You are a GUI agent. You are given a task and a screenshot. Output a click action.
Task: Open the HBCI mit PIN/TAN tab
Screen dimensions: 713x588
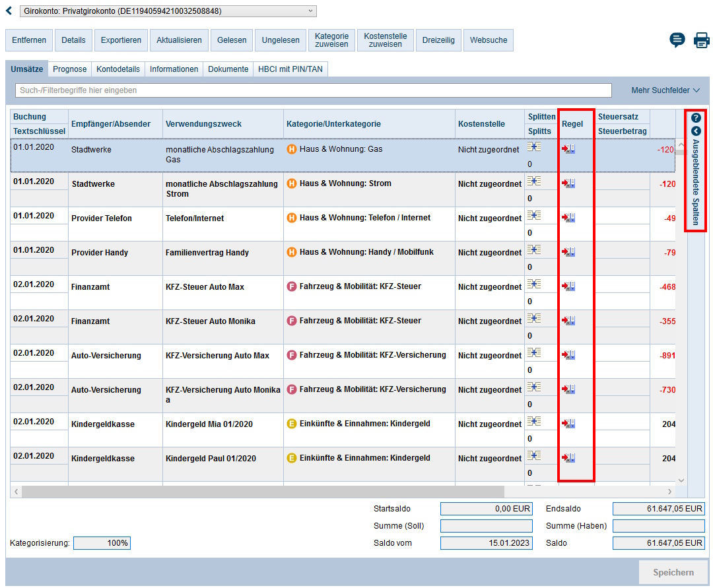[290, 69]
